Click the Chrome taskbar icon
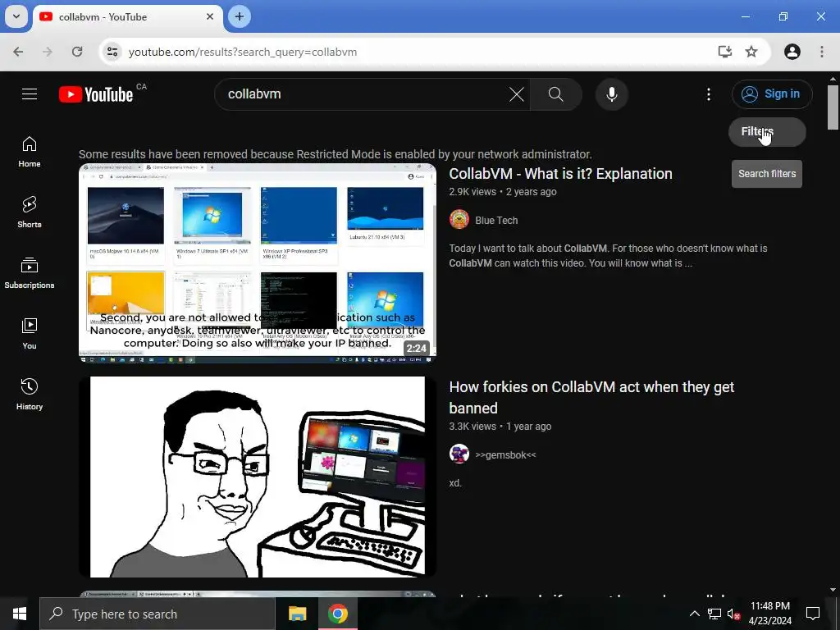This screenshot has height=630, width=840. click(x=337, y=614)
